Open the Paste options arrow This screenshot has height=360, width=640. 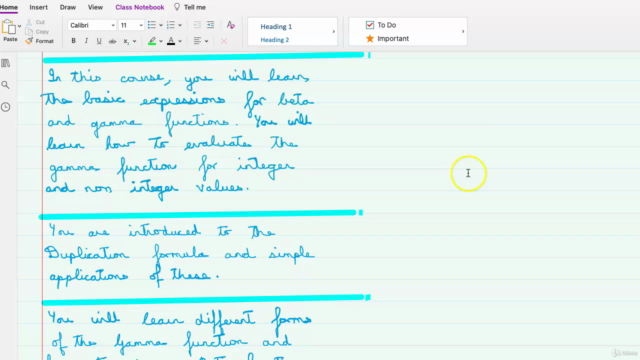[19, 27]
